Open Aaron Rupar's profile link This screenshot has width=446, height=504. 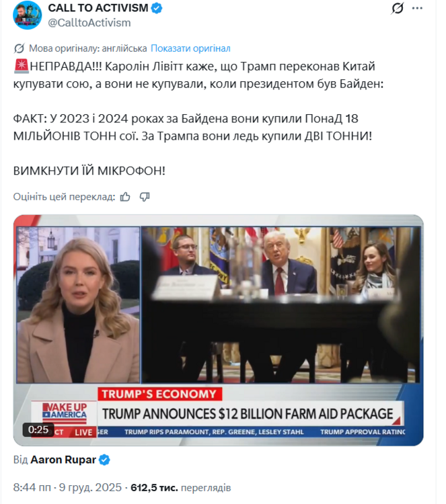click(63, 460)
